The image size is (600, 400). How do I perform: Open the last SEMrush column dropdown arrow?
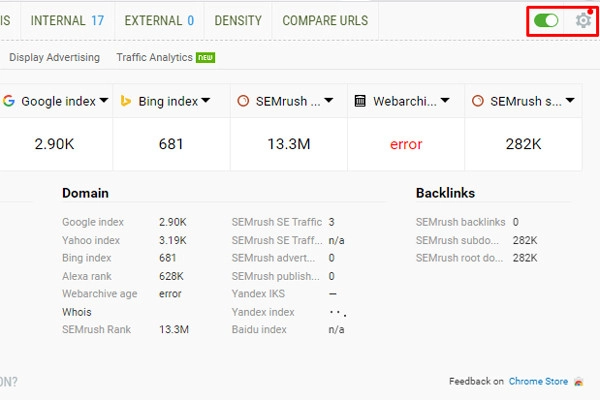[x=569, y=101]
